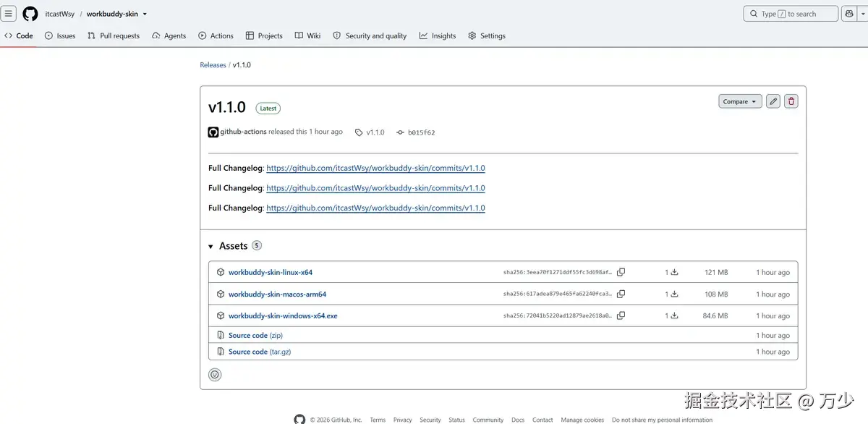Download Source code (tar.gz)
The height and width of the screenshot is (424, 868).
260,352
